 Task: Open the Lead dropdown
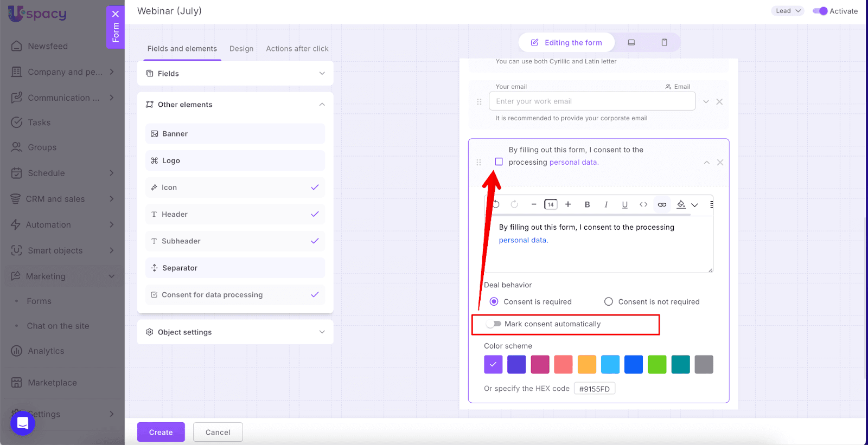pos(787,11)
